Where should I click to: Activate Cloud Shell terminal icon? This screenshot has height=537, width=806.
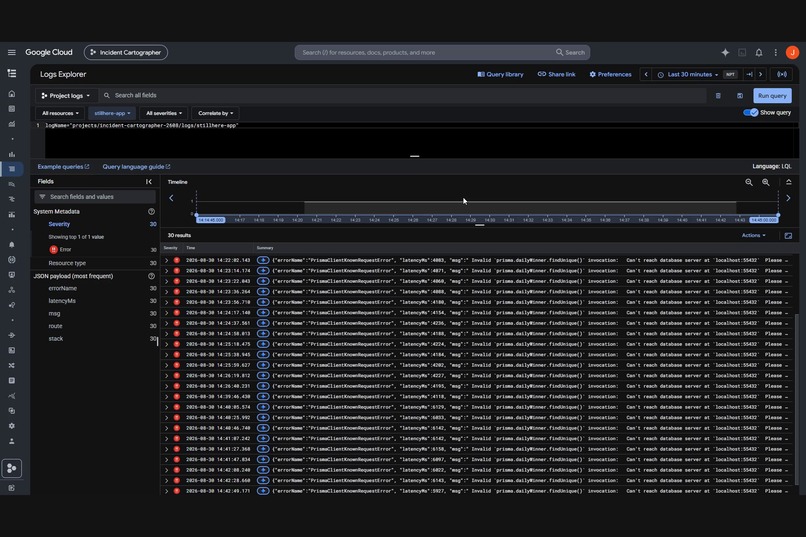742,52
